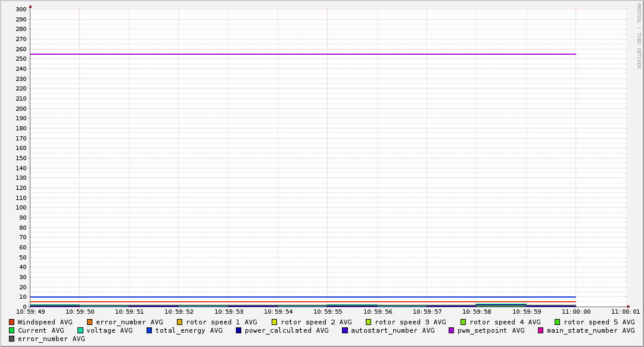
Task: Select the blue total_energy AVG color box
Action: 149,330
